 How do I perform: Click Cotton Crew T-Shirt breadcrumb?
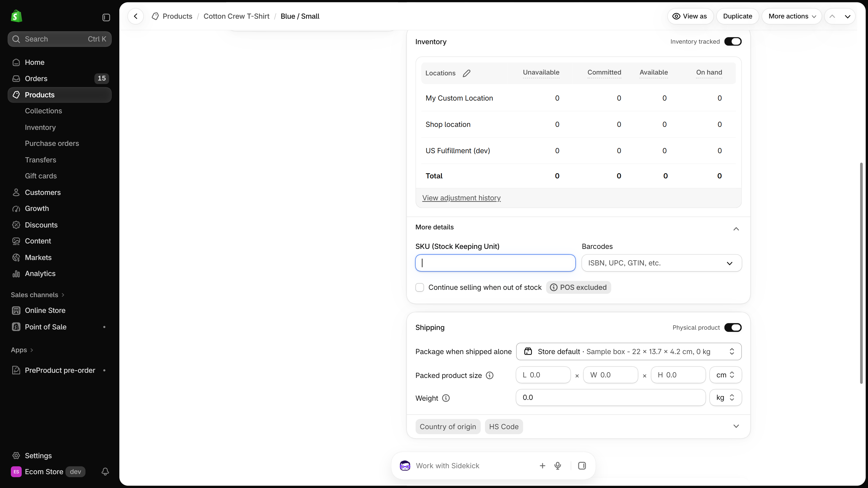[x=236, y=16]
